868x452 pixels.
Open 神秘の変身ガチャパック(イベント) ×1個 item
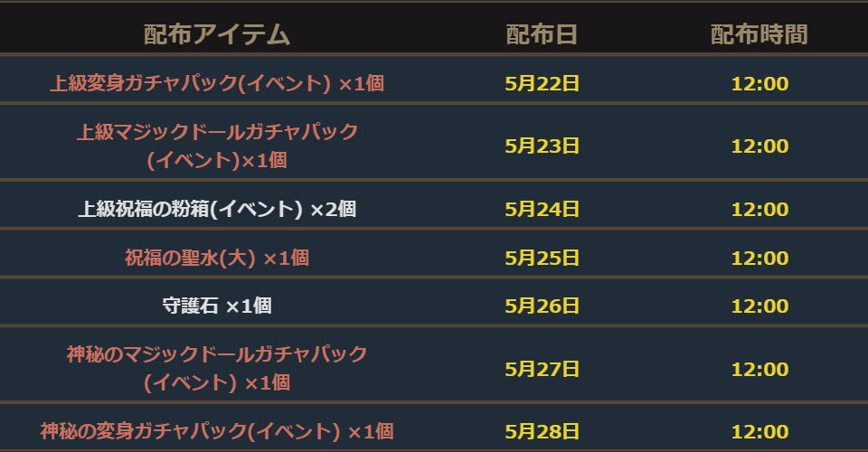(217, 431)
